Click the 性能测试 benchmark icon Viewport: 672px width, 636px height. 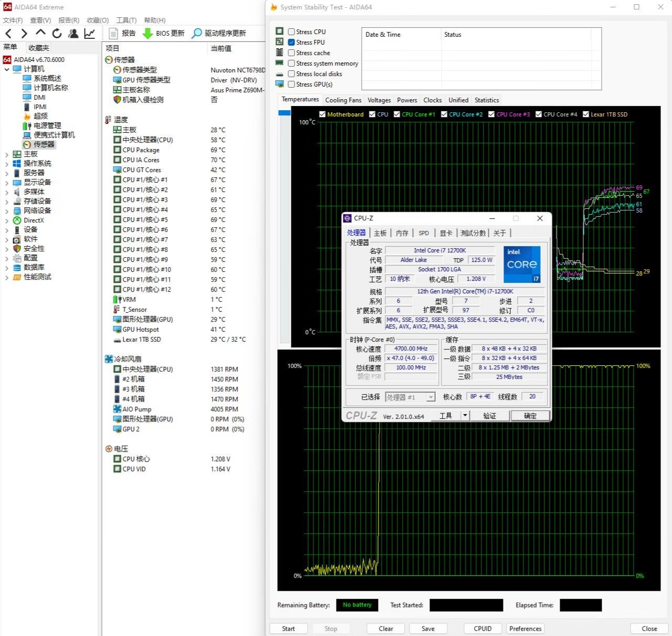coord(17,277)
